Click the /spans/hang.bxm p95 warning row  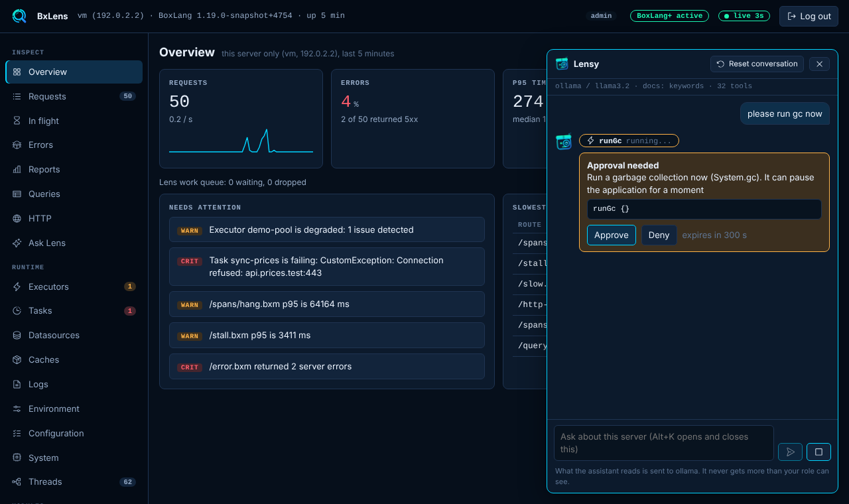point(327,304)
